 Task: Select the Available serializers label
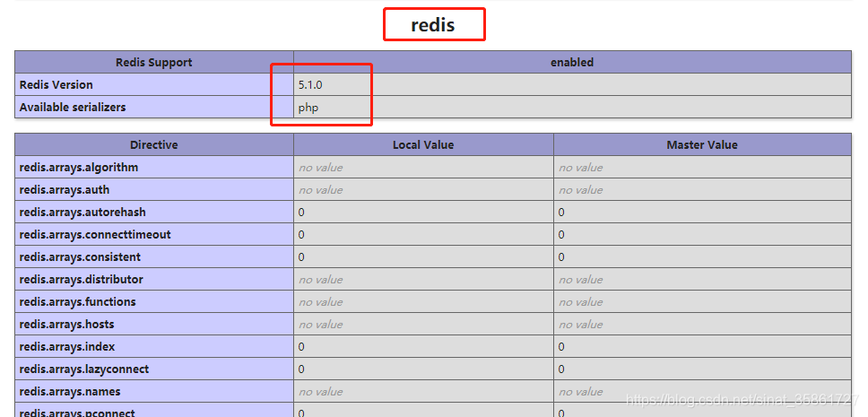[73, 107]
